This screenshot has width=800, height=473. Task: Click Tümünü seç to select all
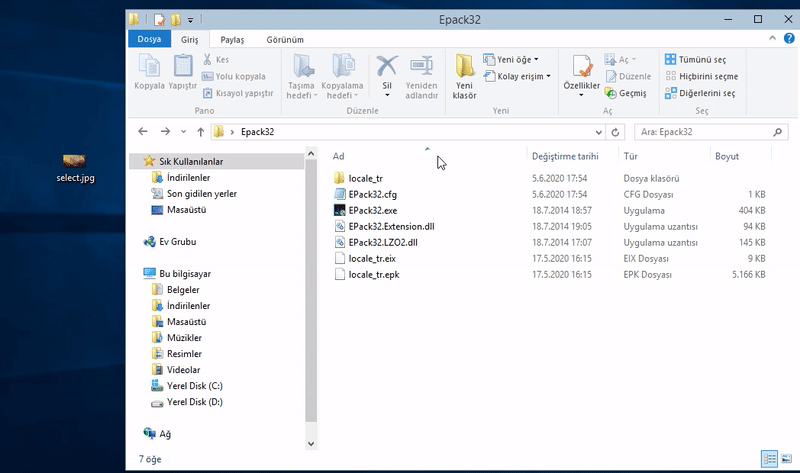point(695,59)
